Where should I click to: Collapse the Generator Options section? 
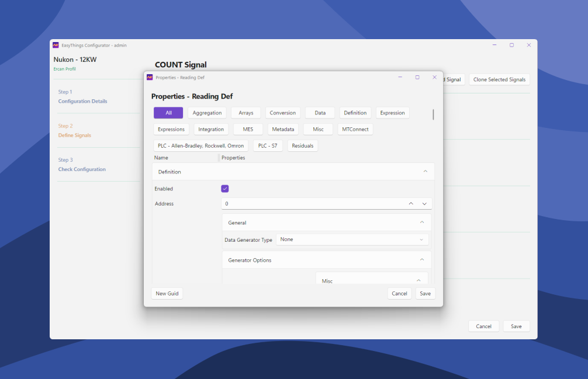[x=422, y=259]
